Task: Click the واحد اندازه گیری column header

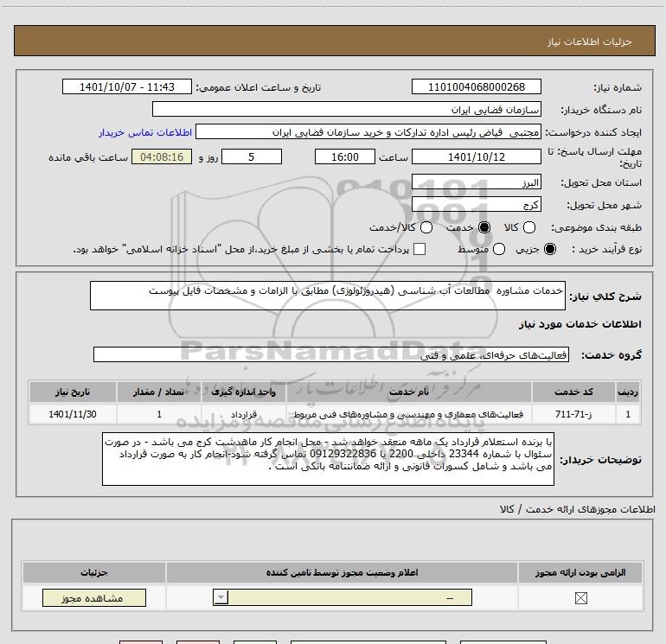Action: pyautogui.click(x=244, y=392)
